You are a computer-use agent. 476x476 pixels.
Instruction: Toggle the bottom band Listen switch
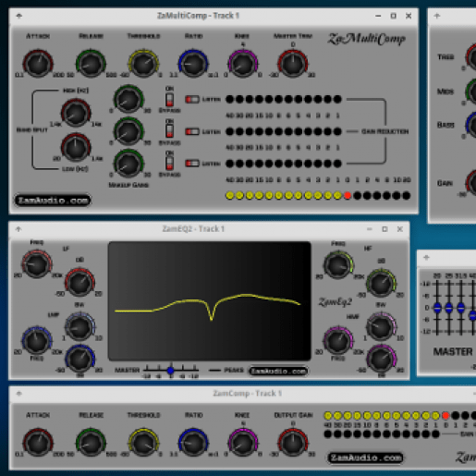click(192, 163)
